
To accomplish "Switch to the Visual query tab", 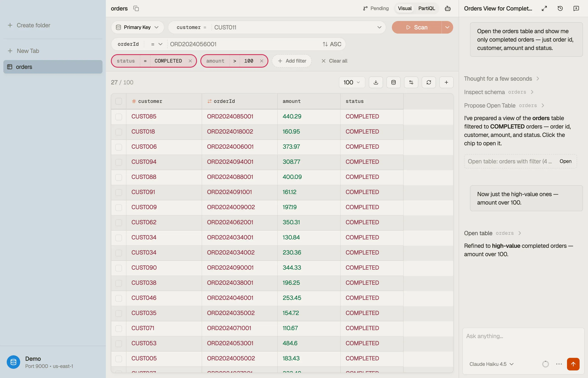I will click(x=405, y=8).
